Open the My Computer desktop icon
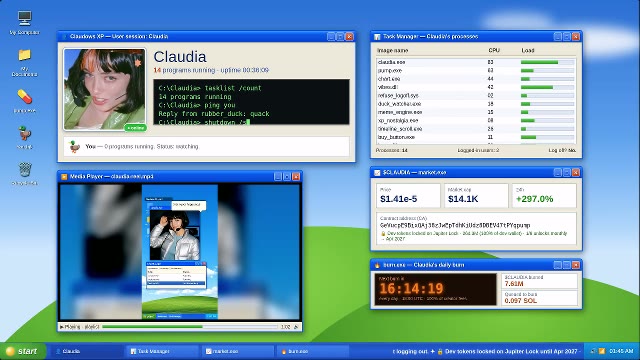Viewport: 640px width, 360px height. (x=24, y=18)
